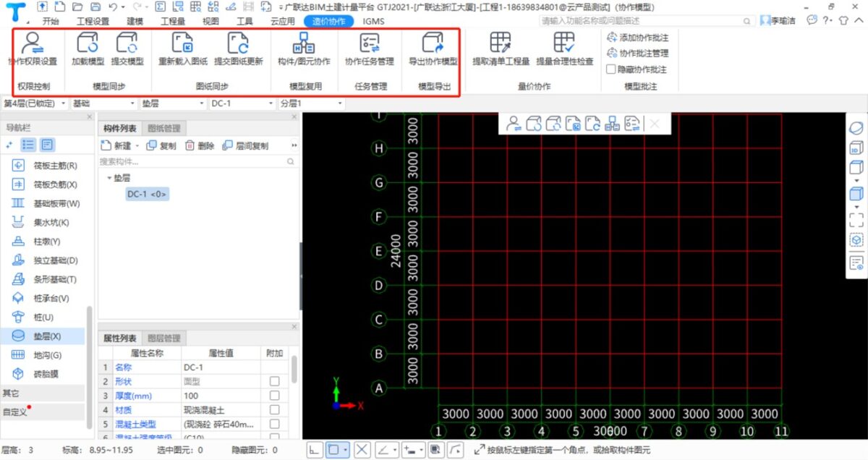The width and height of the screenshot is (868, 460).
Task: Open the 第4层(已锁定) floor dropdown
Action: [35, 103]
